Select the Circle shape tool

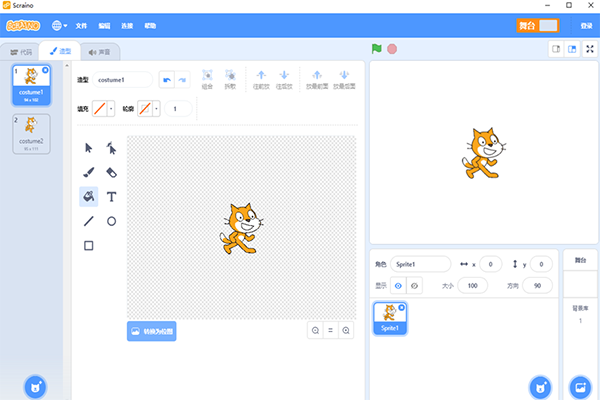click(x=111, y=221)
